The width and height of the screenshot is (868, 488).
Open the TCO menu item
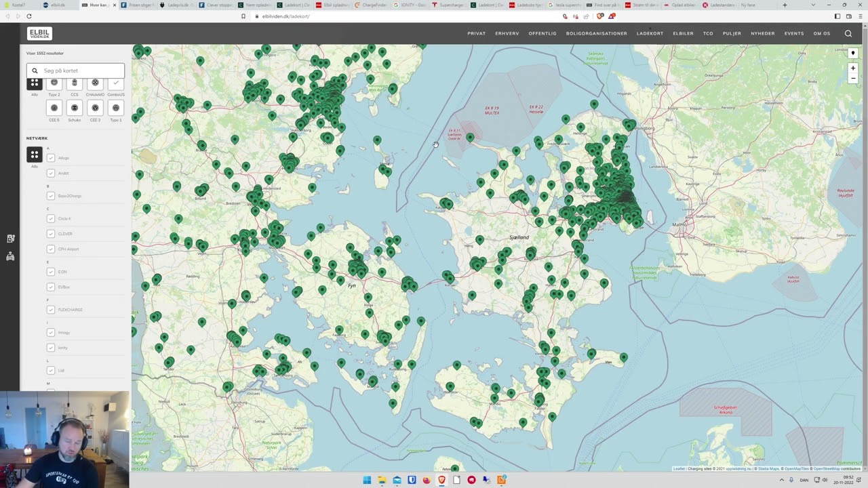pyautogui.click(x=708, y=33)
